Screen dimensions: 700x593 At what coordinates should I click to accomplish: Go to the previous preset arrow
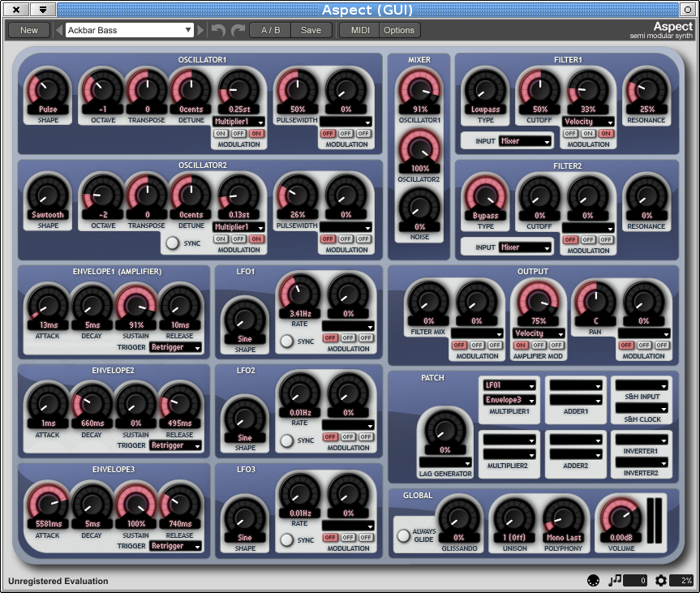click(59, 30)
